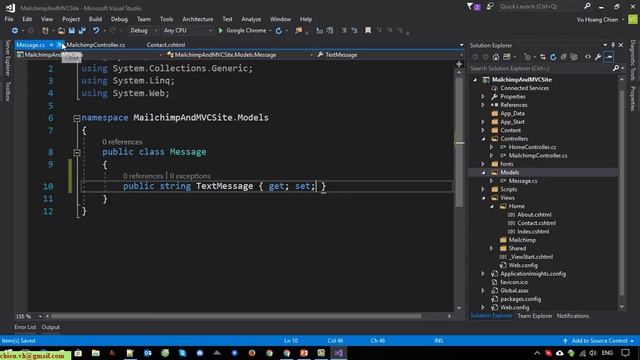Collapse the Controllers folder

tap(484, 139)
